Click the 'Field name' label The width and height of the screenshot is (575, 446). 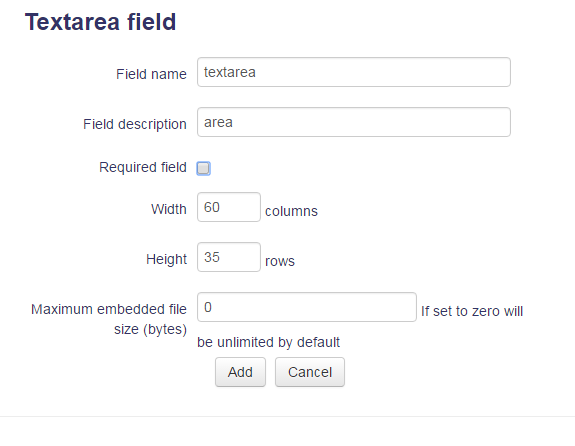(151, 74)
